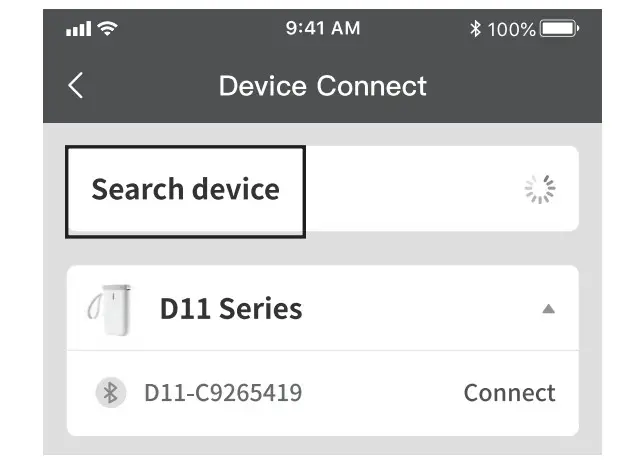The width and height of the screenshot is (644, 462).
Task: Tap the loading spinner in search bar
Action: 540,189
